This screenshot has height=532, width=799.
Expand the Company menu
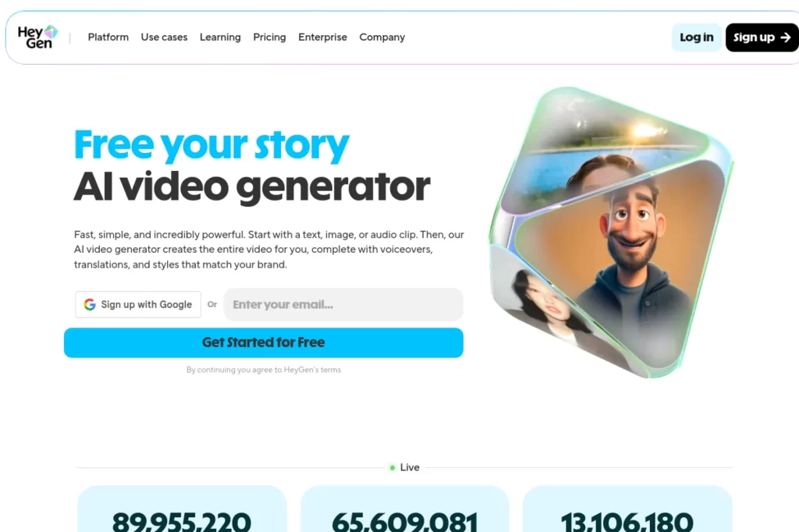[x=382, y=37]
